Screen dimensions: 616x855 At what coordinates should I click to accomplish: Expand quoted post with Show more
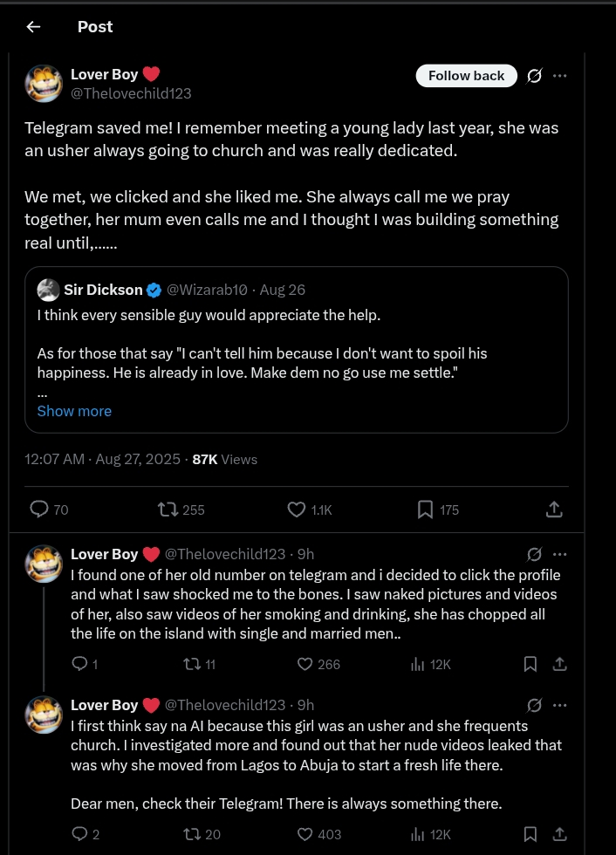(x=74, y=411)
